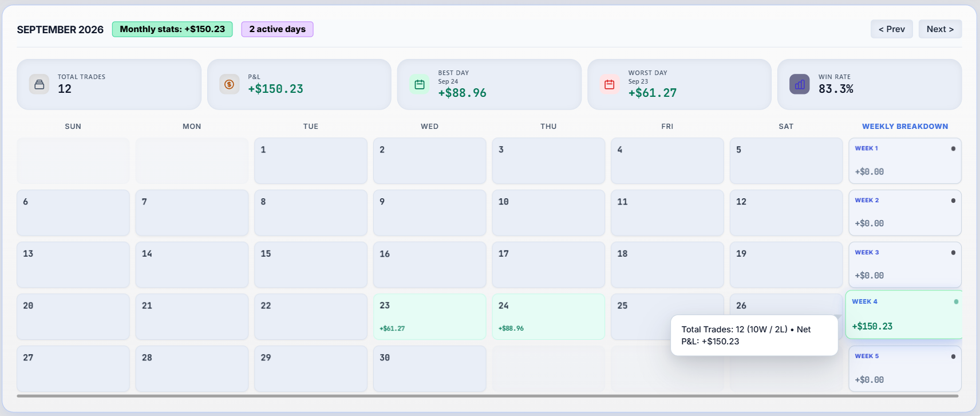The width and height of the screenshot is (980, 416).
Task: Select the September 23 day cell
Action: [429, 317]
